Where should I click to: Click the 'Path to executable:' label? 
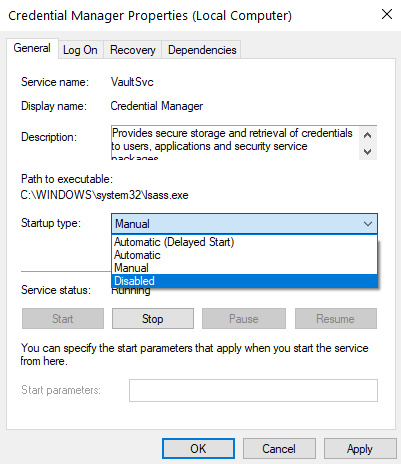tap(67, 179)
